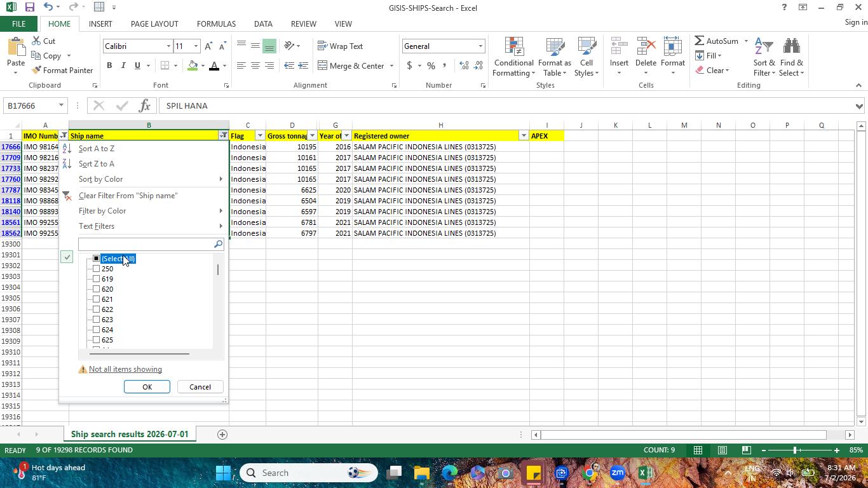Switch to Page Break Preview view
This screenshot has width=868, height=488.
(746, 450)
